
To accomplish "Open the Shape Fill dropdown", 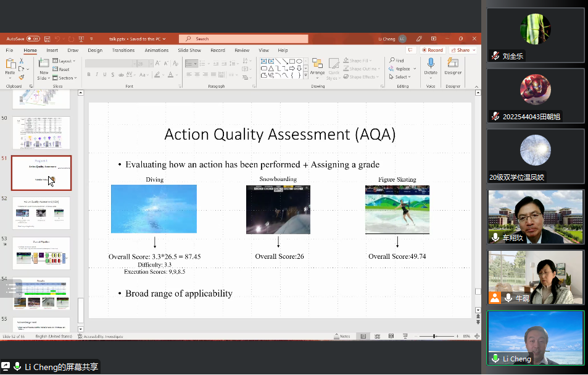I will click(360, 61).
